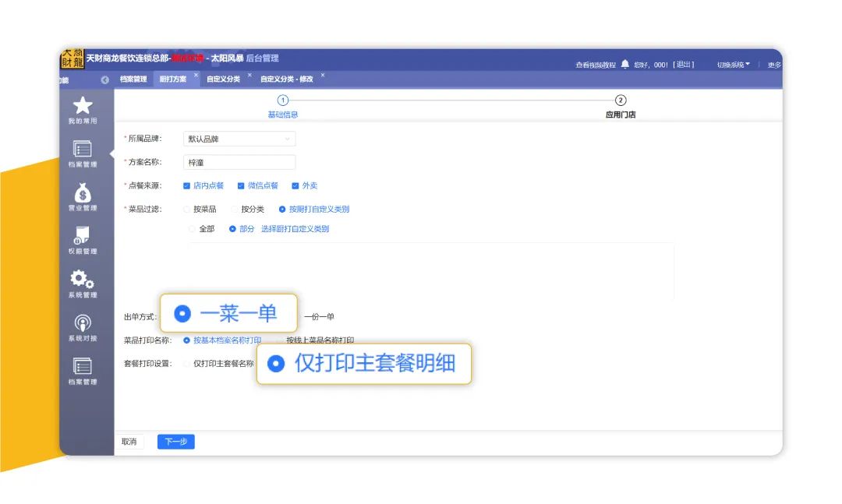Choose the 一份一单 output option
The height and width of the screenshot is (504, 842).
pyautogui.click(x=319, y=317)
